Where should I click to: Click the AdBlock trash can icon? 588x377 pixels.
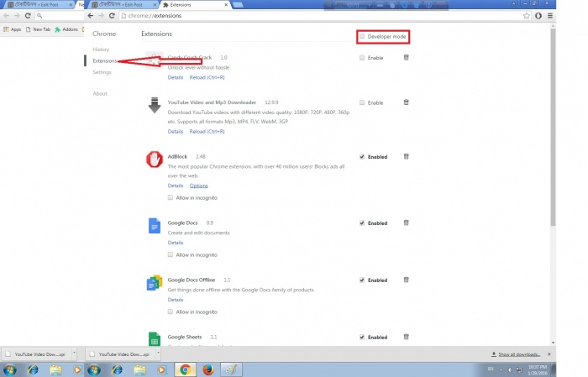tap(406, 156)
